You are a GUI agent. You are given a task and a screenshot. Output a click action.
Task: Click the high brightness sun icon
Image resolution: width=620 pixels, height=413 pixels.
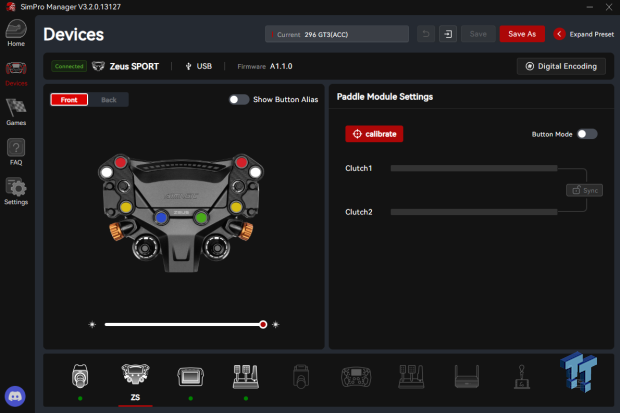(276, 324)
